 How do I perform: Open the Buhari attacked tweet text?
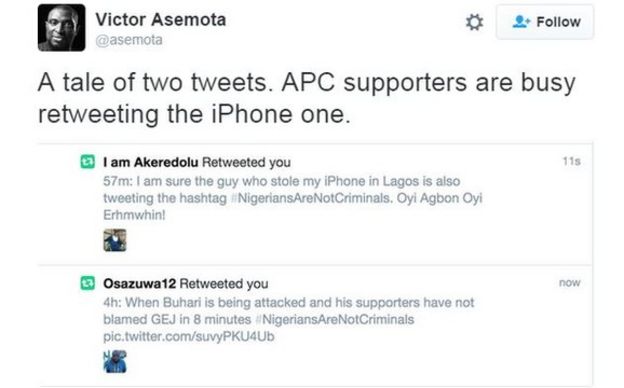pyautogui.click(x=289, y=319)
